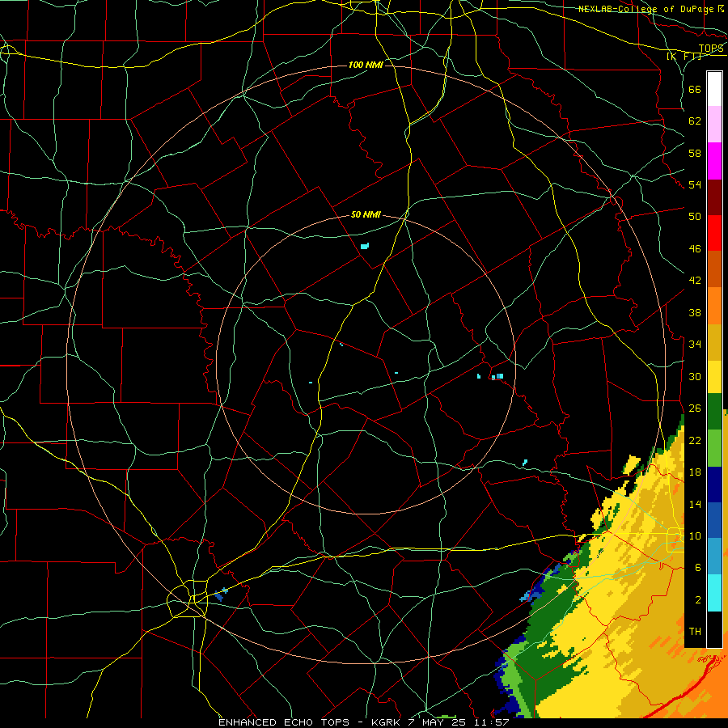
Task: Click the '7 MAY 25' date in caption
Action: coord(437,722)
